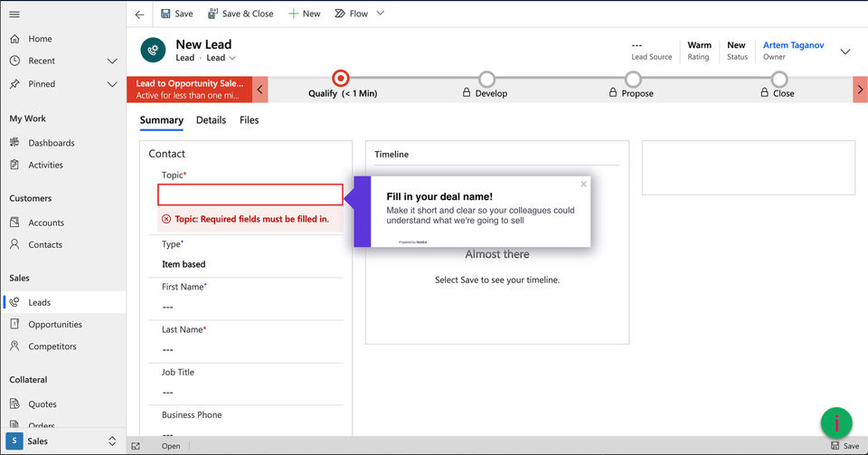Select the Qualify stage marker
The width and height of the screenshot is (868, 455).
tap(341, 79)
